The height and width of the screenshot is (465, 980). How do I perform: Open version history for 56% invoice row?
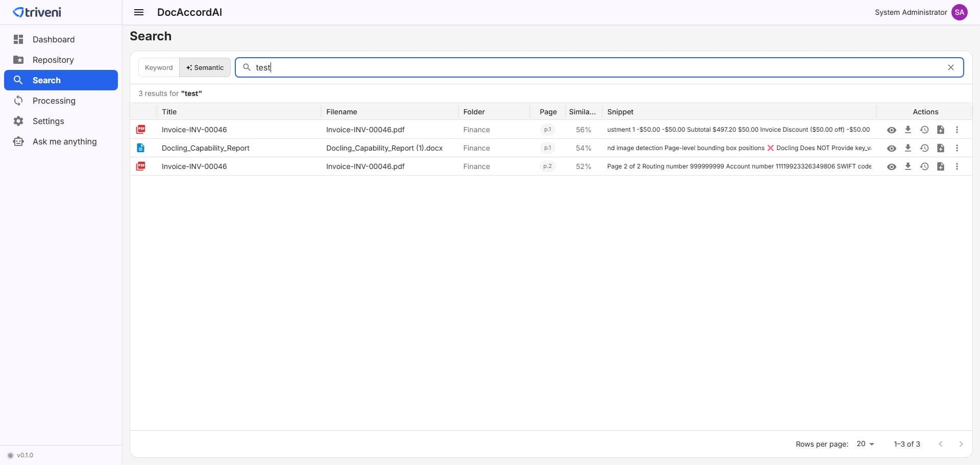point(924,130)
